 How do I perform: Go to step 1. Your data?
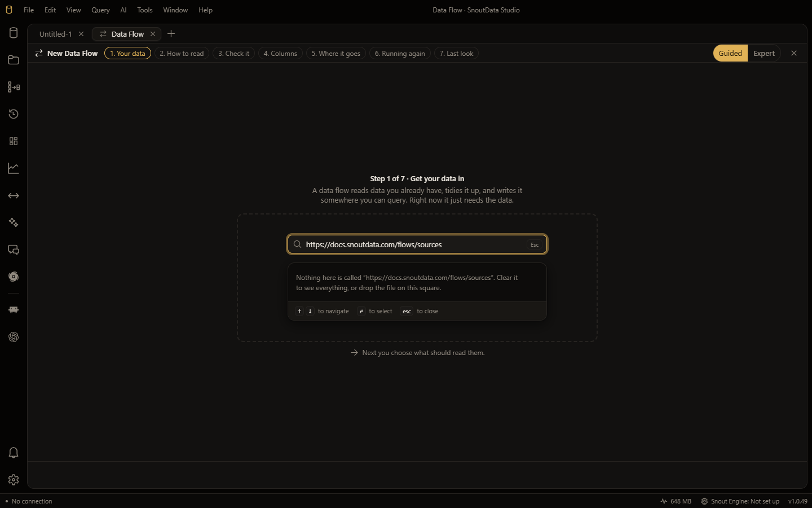click(x=127, y=53)
